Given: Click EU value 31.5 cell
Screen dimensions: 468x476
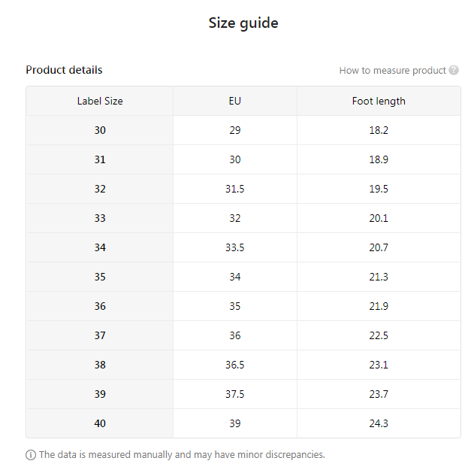Looking at the screenshot, I should point(235,189).
